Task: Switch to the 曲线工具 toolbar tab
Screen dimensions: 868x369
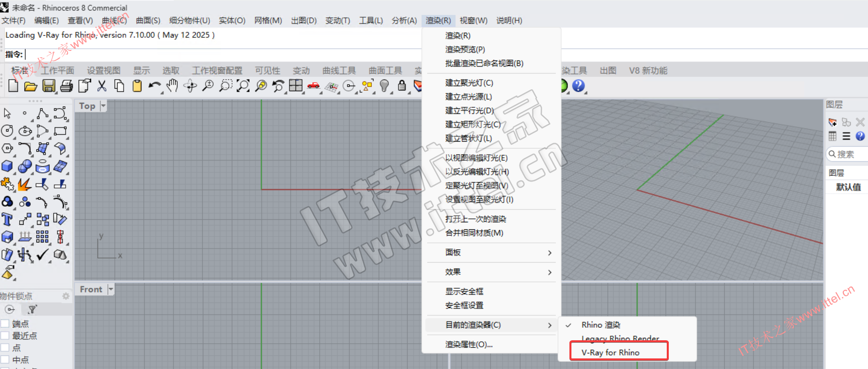Action: click(x=339, y=71)
